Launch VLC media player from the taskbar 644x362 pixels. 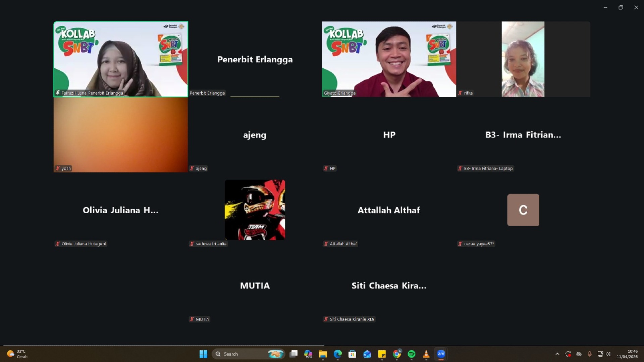pos(426,354)
